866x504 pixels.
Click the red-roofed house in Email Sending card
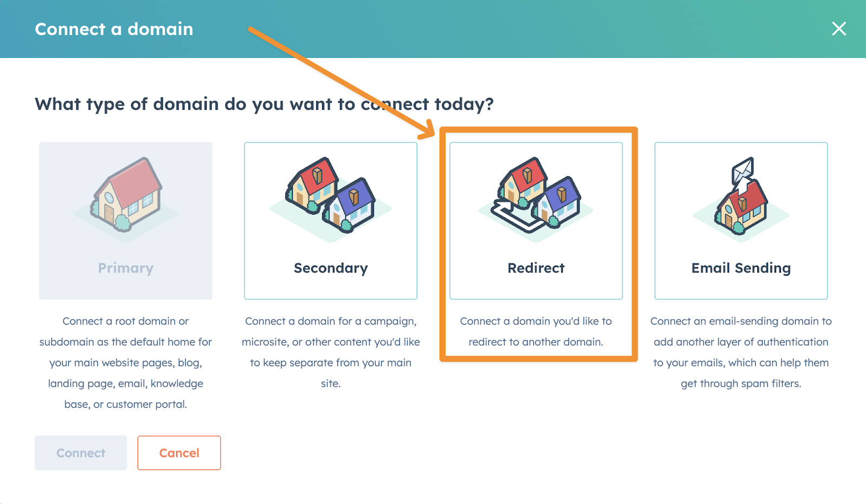pos(742,208)
